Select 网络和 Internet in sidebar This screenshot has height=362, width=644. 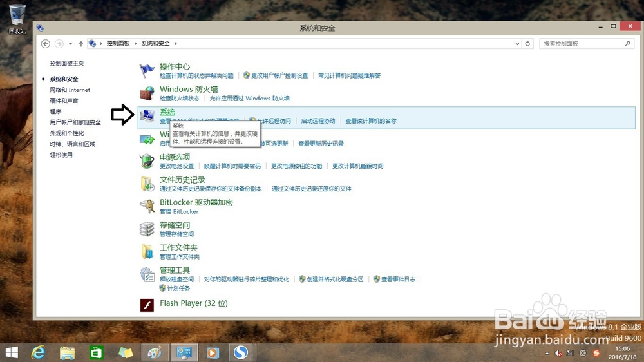coord(70,90)
